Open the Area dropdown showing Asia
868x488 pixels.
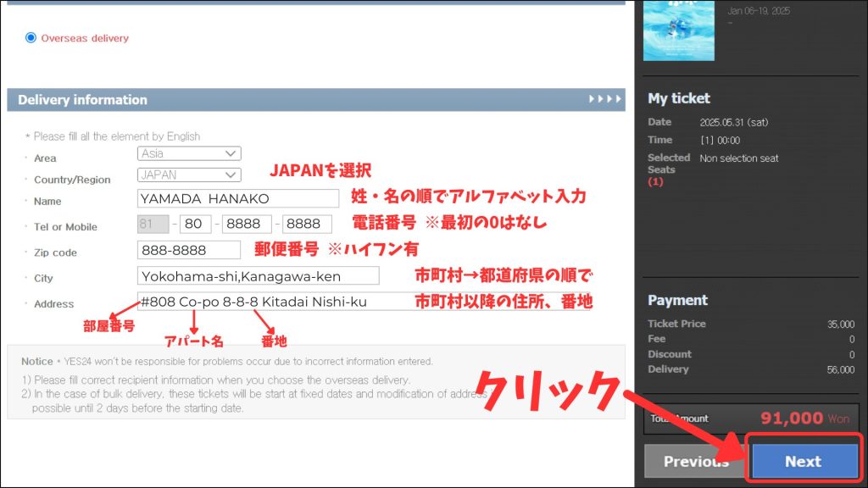(189, 153)
